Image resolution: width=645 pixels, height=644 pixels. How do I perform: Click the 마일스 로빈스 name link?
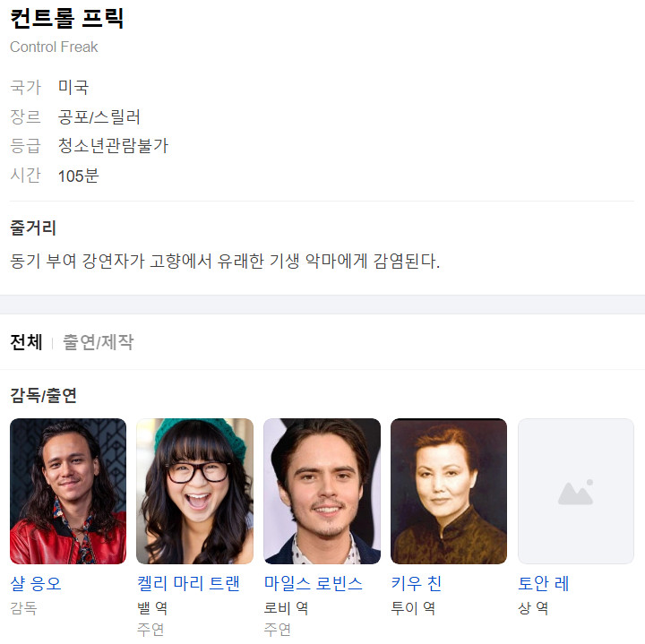(314, 584)
